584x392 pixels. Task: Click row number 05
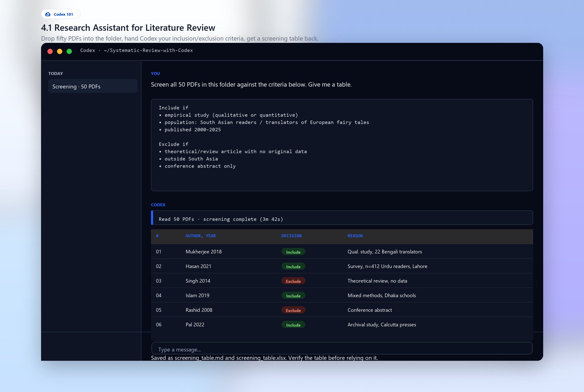tap(159, 310)
